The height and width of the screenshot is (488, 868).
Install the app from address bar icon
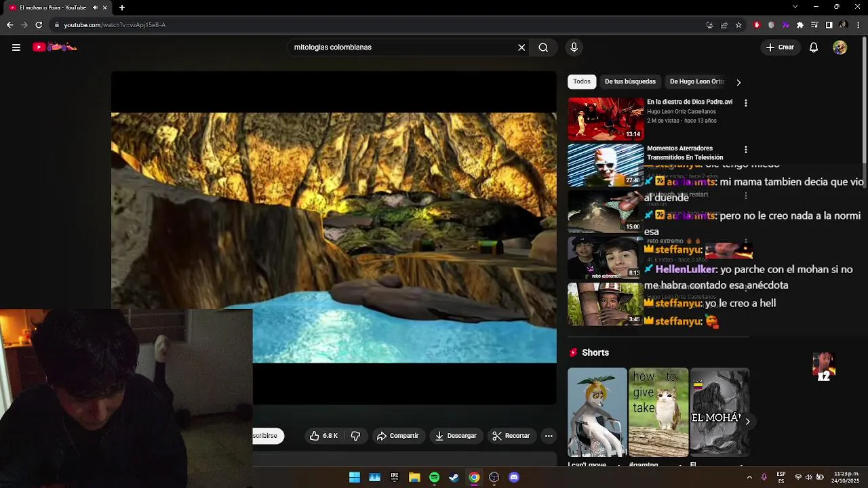[x=709, y=25]
